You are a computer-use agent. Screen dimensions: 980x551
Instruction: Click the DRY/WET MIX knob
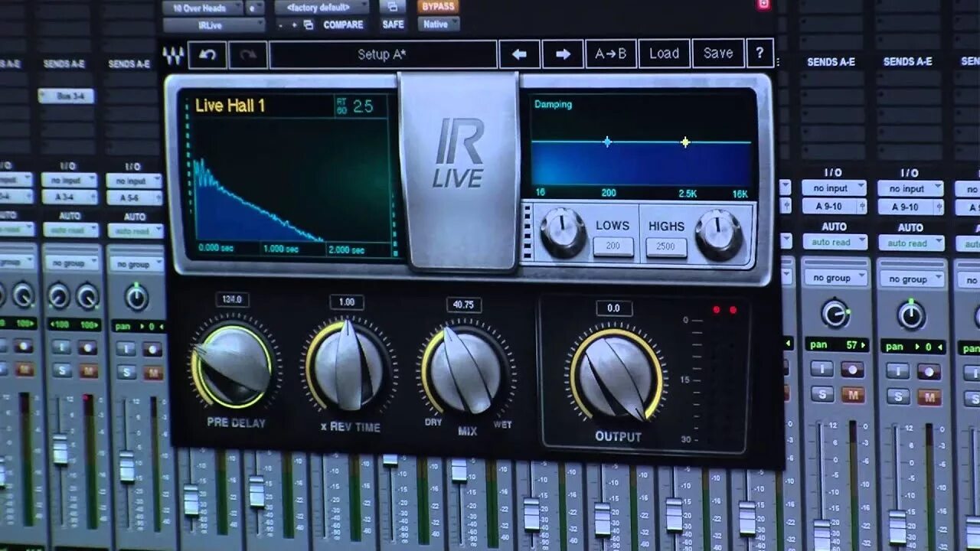[465, 370]
